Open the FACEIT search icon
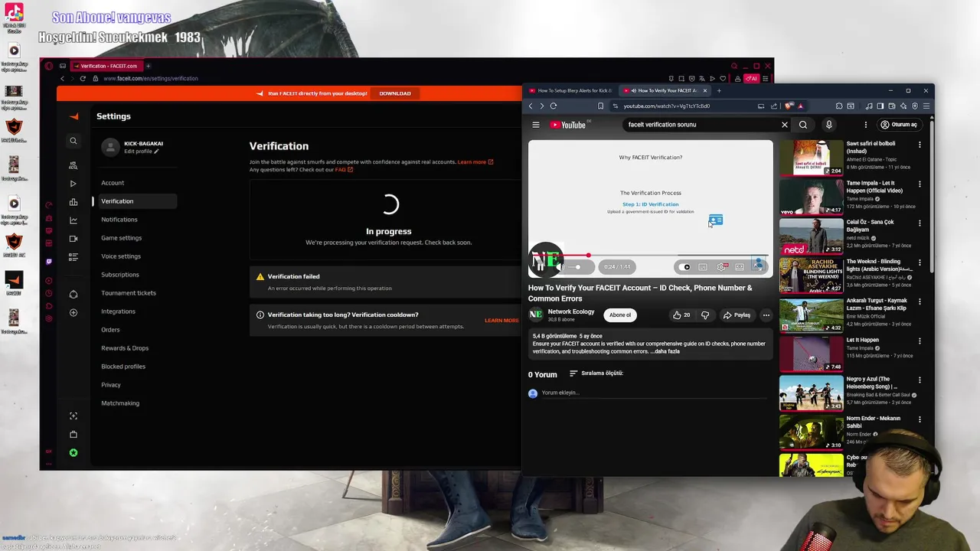This screenshot has height=551, width=980. click(73, 141)
